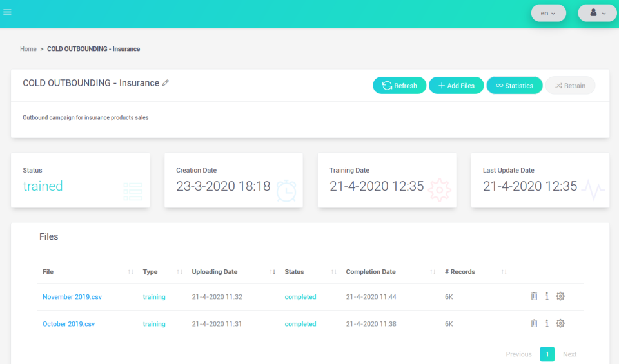The height and width of the screenshot is (364, 619).
Task: Click the Add Files button
Action: (457, 86)
